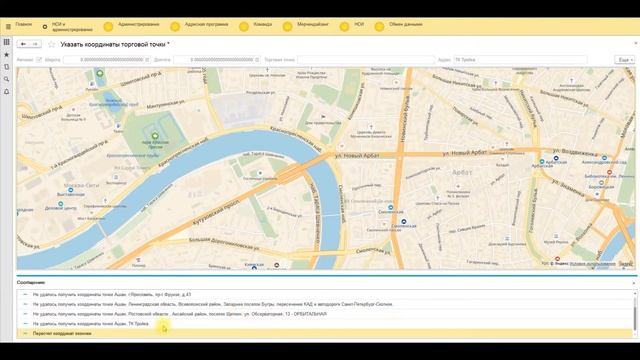Click the Александровский сад metro marker

coord(604,158)
